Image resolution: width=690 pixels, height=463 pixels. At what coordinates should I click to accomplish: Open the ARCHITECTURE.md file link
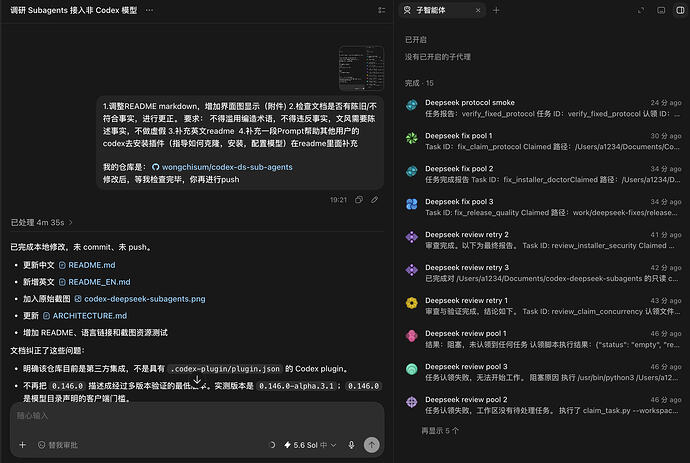pyautogui.click(x=85, y=316)
